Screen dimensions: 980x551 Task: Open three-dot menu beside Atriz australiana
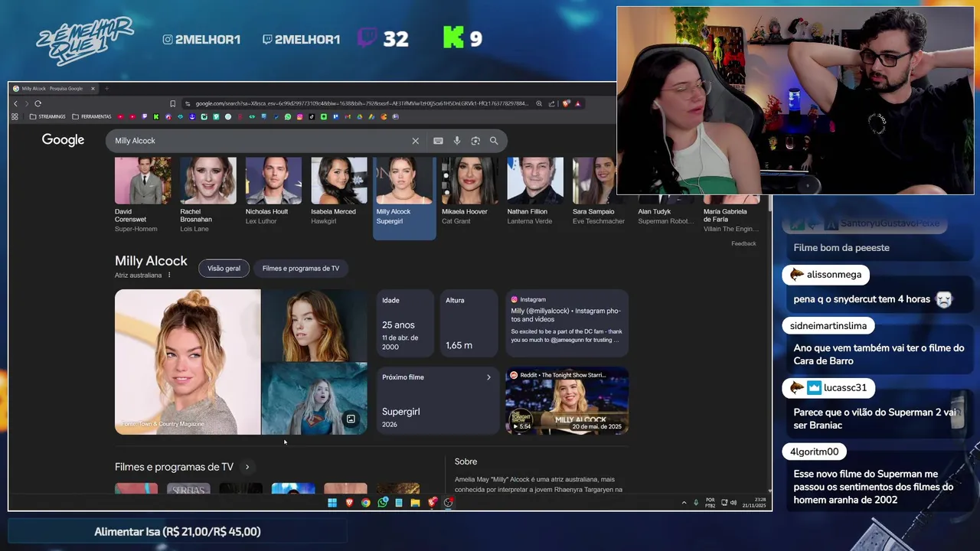pyautogui.click(x=169, y=275)
